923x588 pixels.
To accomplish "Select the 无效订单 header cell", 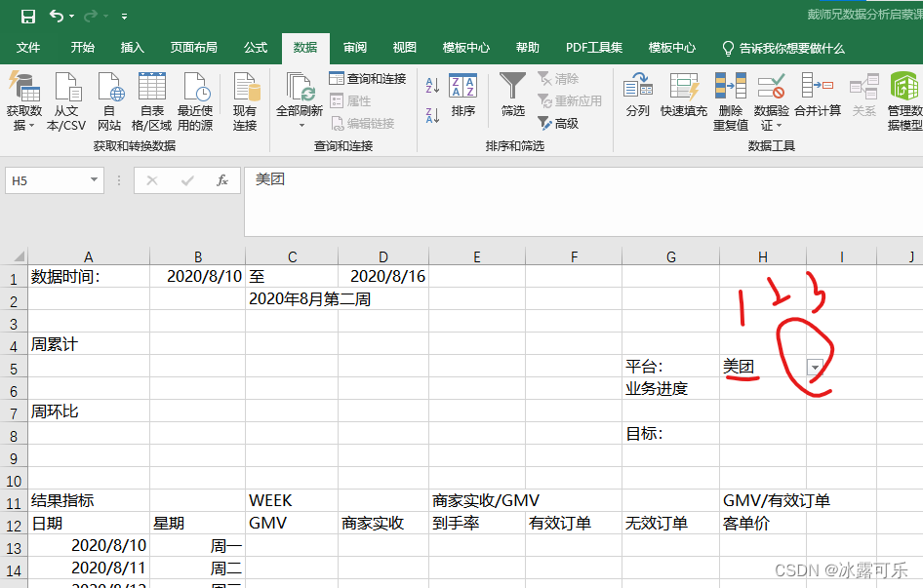I will [x=670, y=523].
